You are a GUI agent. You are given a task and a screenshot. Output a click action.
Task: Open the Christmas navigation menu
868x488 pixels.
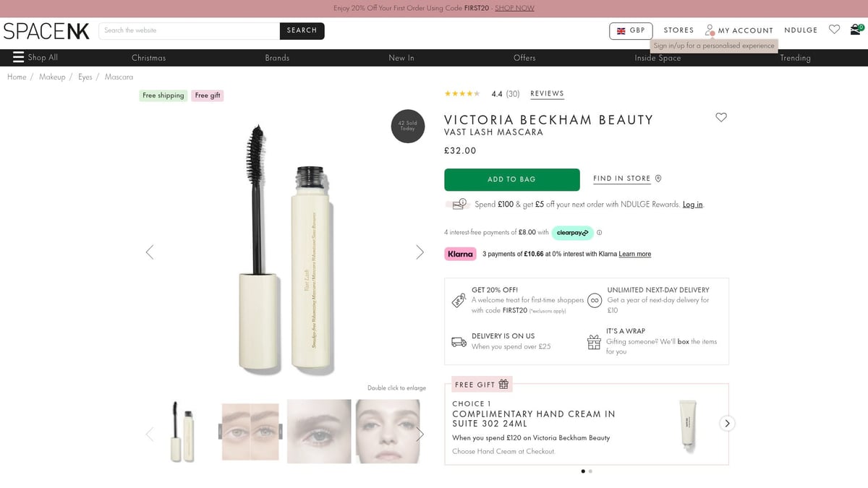(148, 57)
